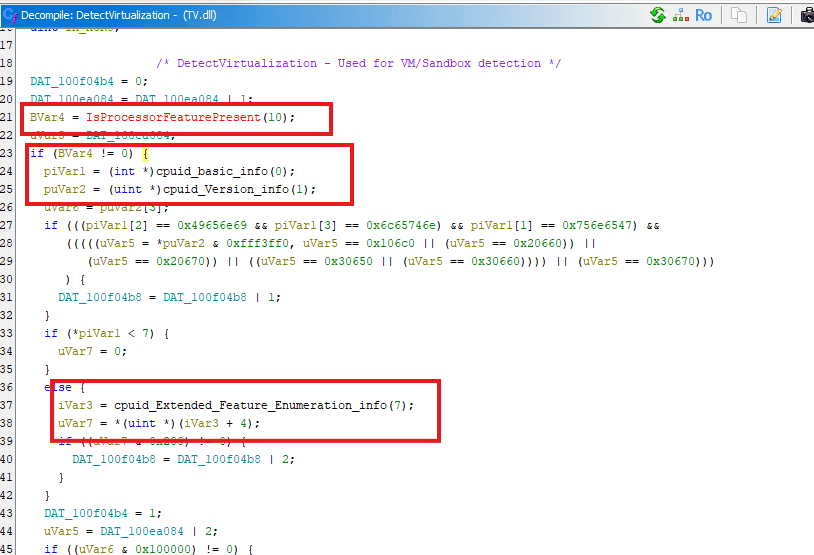Click the argument 10 of IsProcessorFeaturePresent
The width and height of the screenshot is (814, 555).
[x=277, y=117]
